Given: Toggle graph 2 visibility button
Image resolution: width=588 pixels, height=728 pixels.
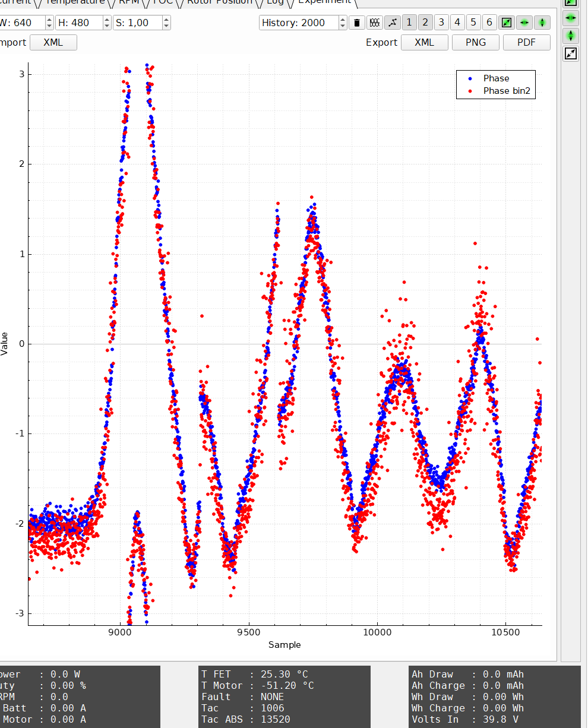Looking at the screenshot, I should pos(425,23).
